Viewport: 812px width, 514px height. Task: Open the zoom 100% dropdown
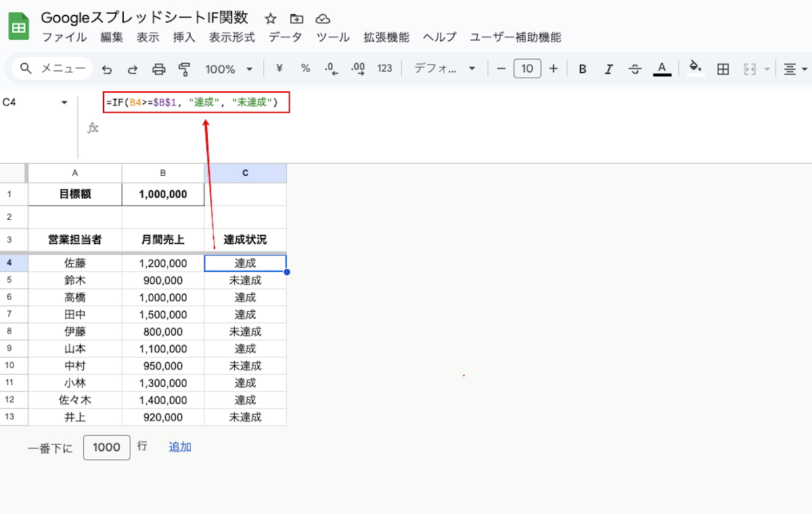pos(229,69)
